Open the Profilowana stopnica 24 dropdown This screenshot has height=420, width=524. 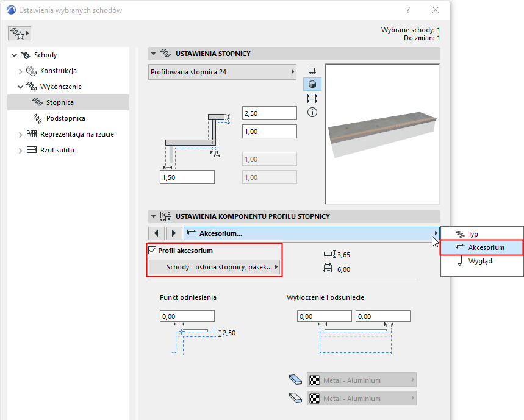tap(222, 72)
